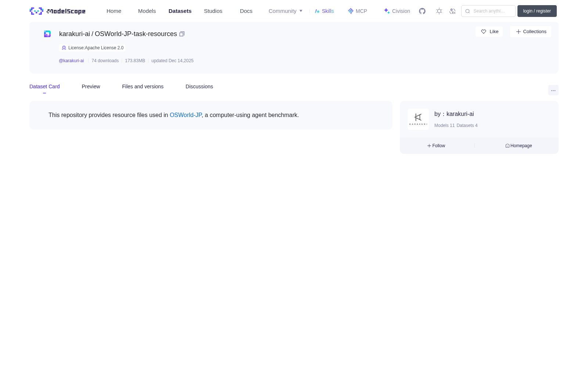Click the Skills icon in navigation

pos(317,11)
